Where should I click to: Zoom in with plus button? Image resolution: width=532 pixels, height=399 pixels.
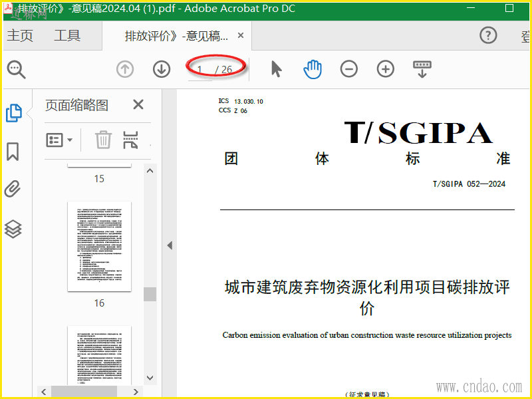pyautogui.click(x=386, y=69)
